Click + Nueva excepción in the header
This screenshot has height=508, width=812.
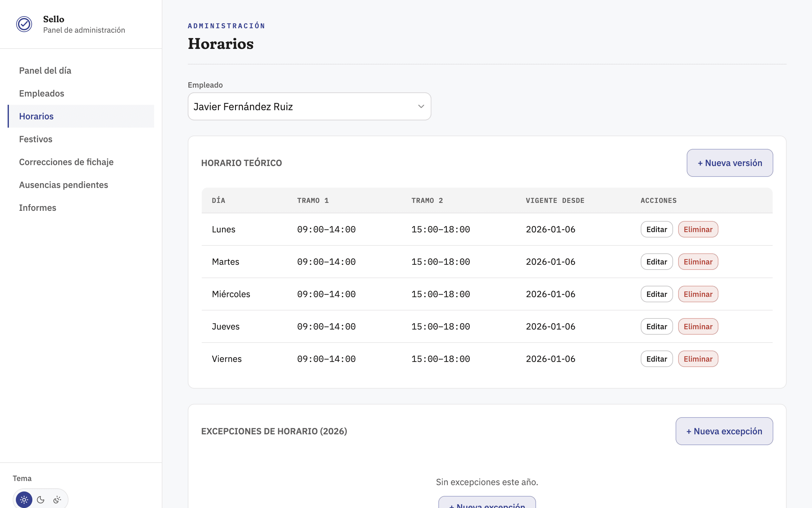pyautogui.click(x=724, y=431)
